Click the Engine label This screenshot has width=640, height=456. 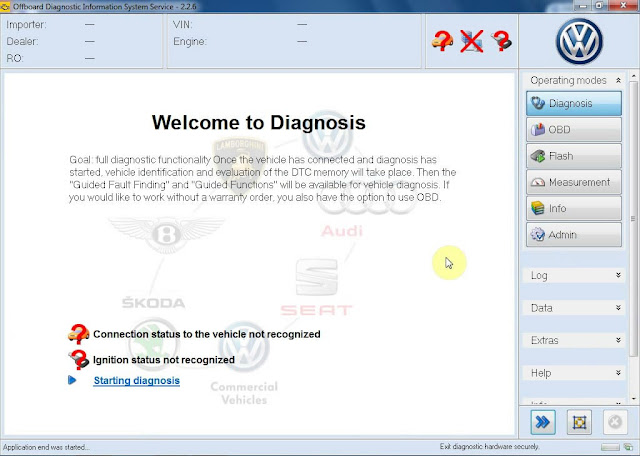190,42
